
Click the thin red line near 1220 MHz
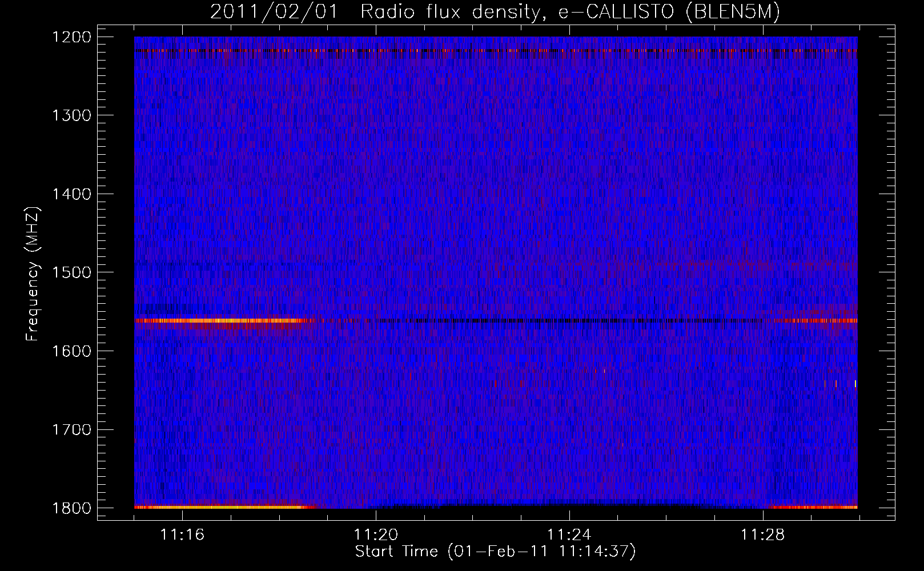click(496, 51)
